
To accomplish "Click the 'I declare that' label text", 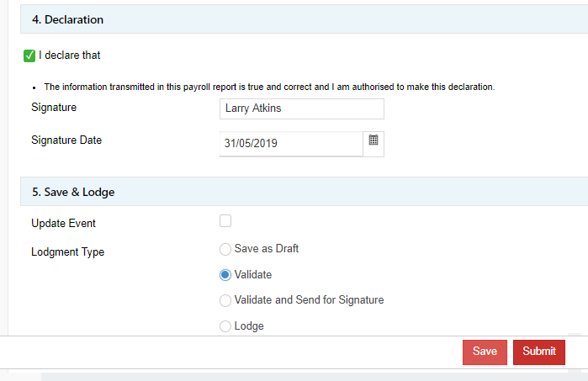I will coord(70,56).
